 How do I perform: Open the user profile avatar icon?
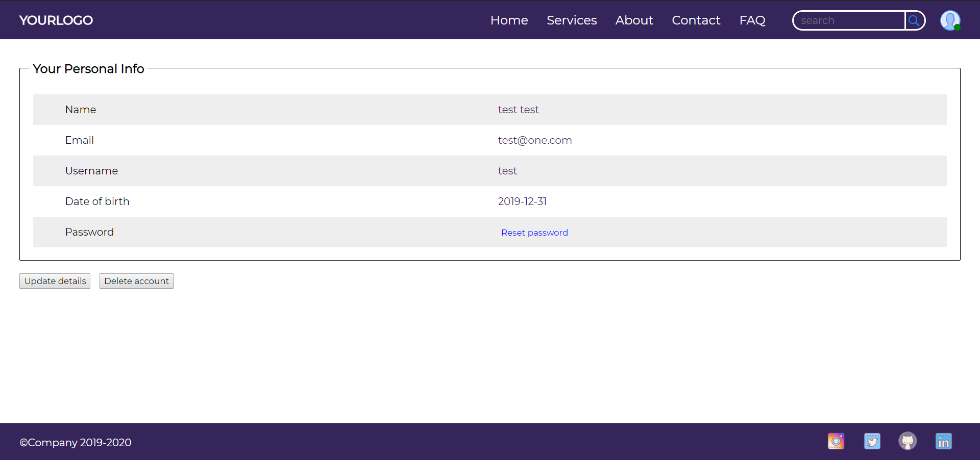pyautogui.click(x=950, y=20)
